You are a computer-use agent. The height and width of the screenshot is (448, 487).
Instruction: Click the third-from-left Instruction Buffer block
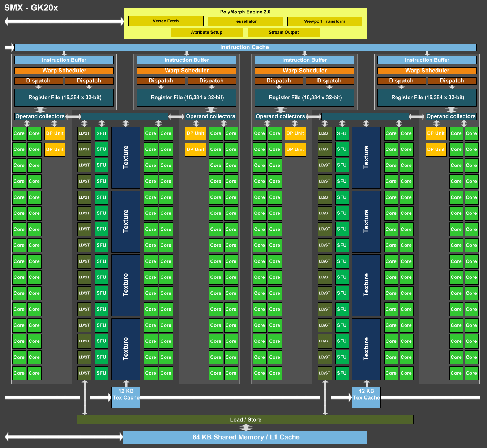point(304,60)
